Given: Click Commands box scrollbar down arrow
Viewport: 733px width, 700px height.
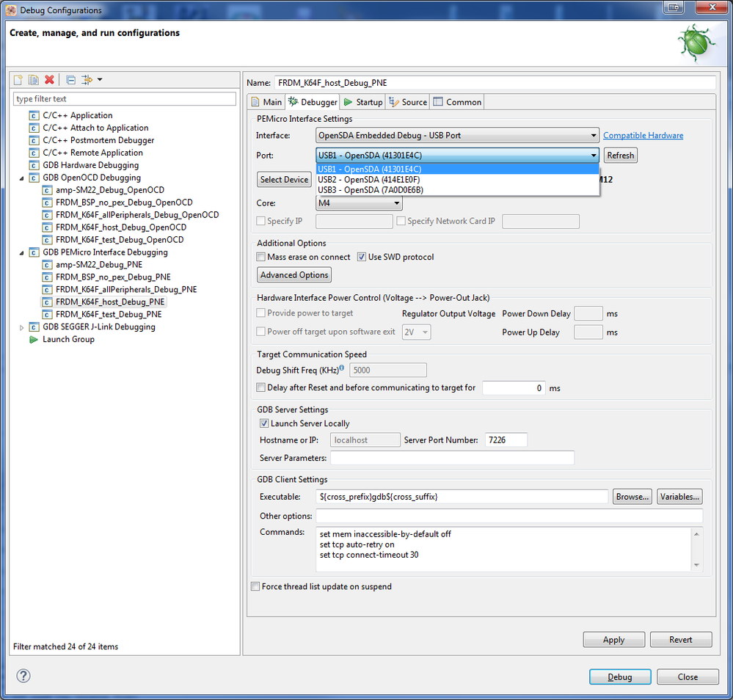Looking at the screenshot, I should click(x=696, y=565).
